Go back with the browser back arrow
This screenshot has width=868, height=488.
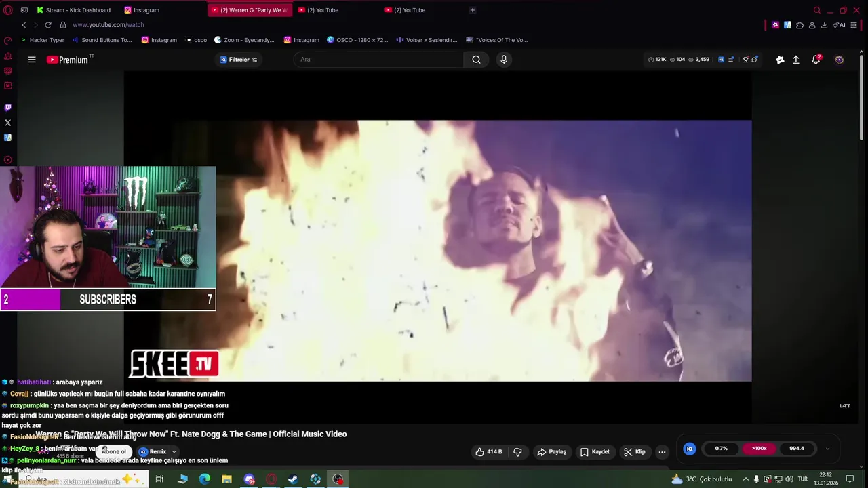coord(24,25)
